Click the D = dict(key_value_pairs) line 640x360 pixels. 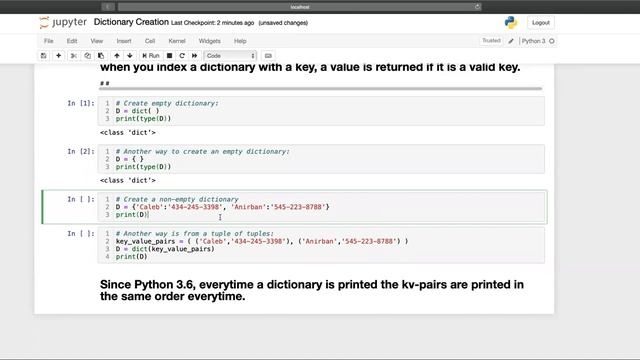pos(165,249)
